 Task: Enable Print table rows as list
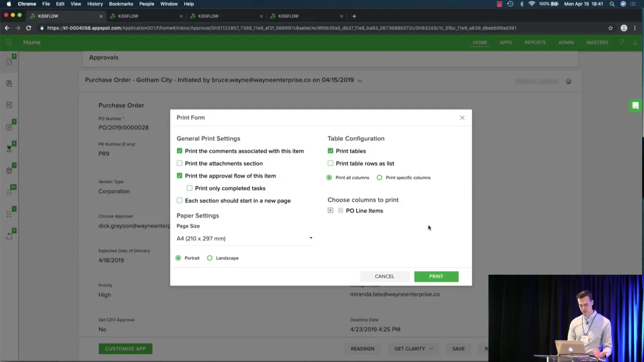[x=331, y=163]
